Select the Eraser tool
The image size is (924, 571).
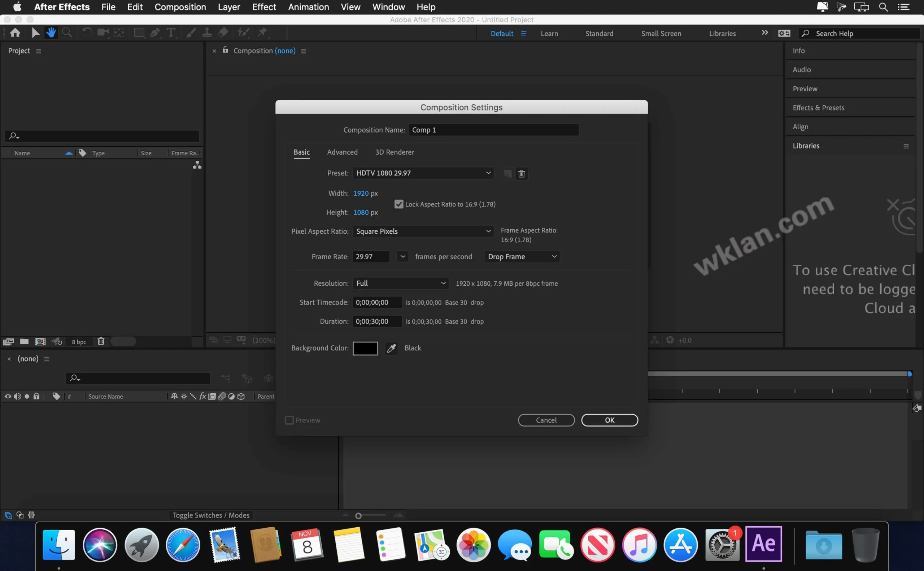point(223,33)
